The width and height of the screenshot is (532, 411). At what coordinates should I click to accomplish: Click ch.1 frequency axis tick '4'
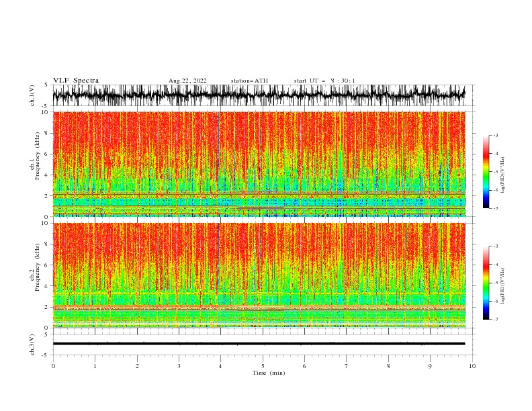(x=46, y=175)
